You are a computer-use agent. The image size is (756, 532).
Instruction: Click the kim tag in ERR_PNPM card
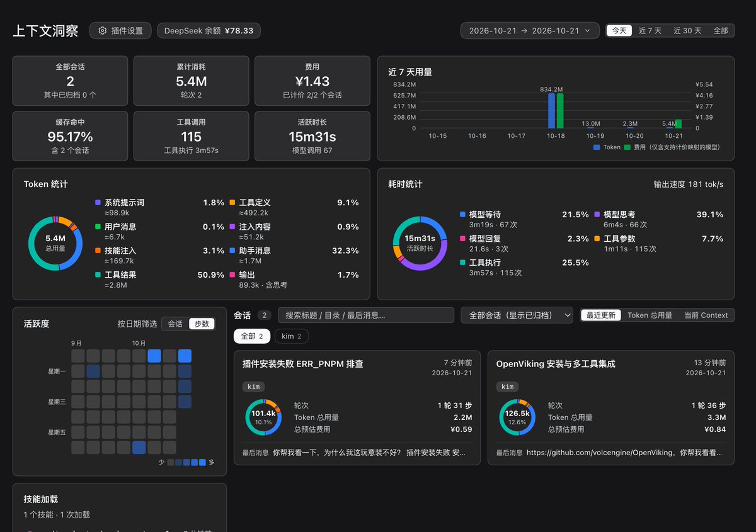(253, 387)
